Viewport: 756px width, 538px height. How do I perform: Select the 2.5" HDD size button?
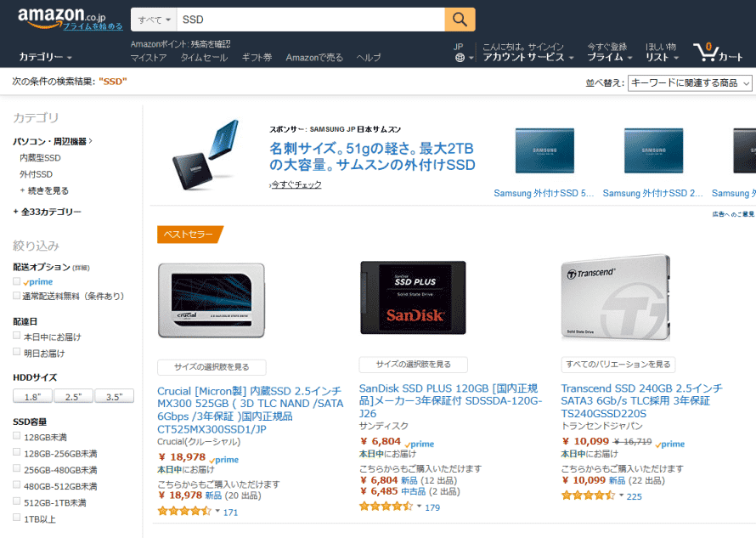[x=73, y=397]
